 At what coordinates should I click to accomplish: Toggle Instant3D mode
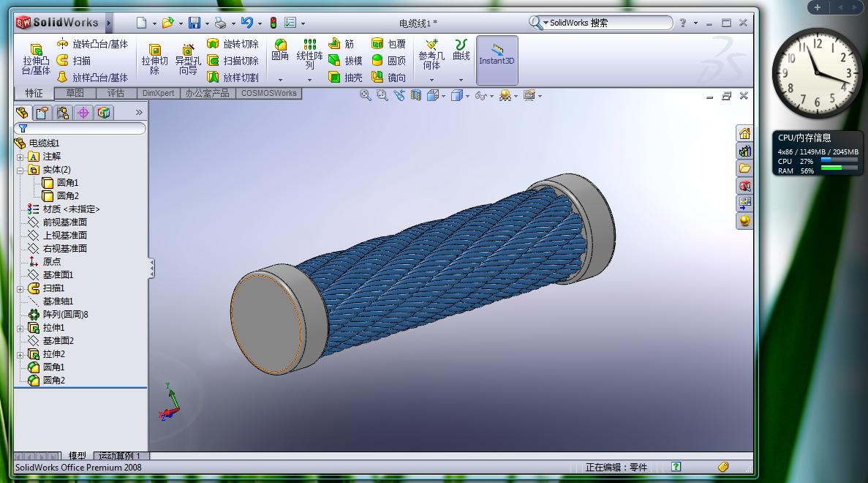[497, 60]
